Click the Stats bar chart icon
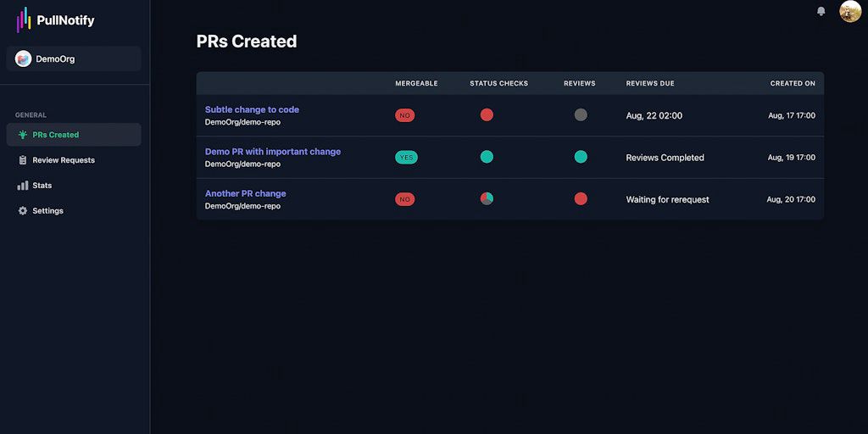868x434 pixels. tap(23, 186)
